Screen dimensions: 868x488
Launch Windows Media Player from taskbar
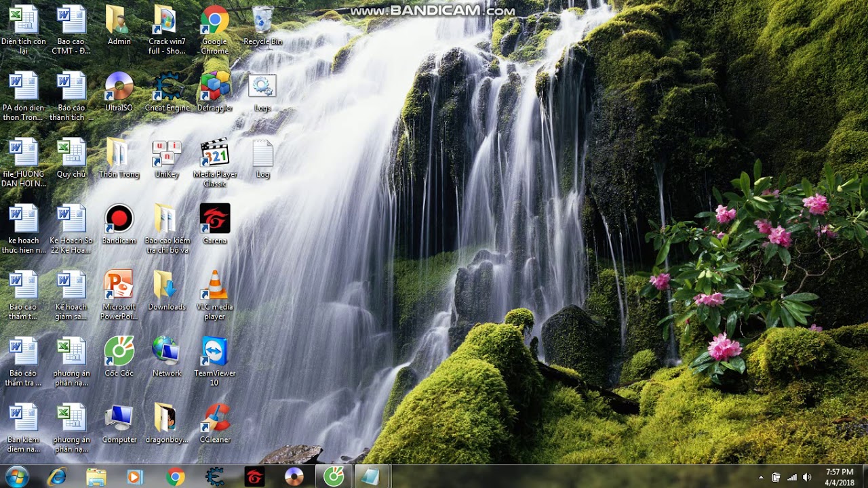coord(135,477)
